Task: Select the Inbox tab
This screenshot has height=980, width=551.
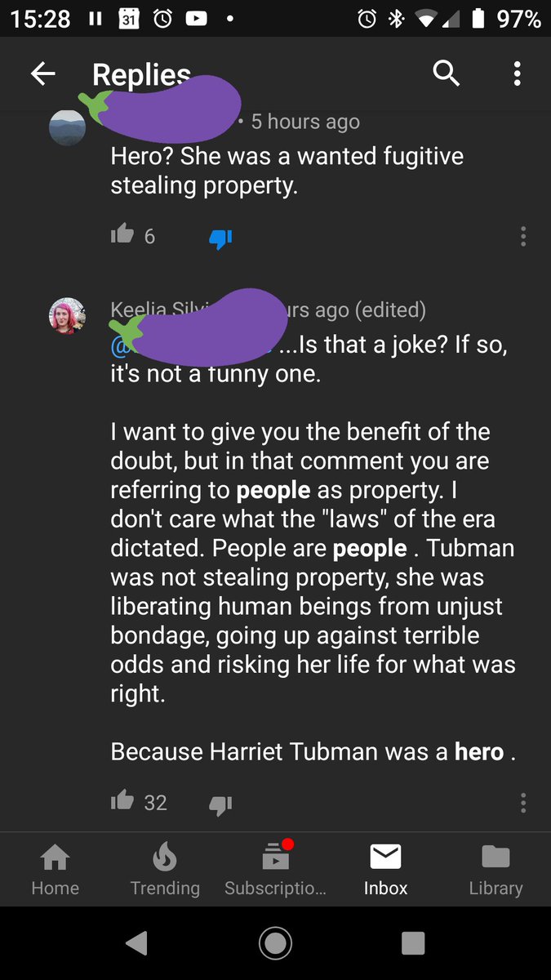Action: point(385,870)
